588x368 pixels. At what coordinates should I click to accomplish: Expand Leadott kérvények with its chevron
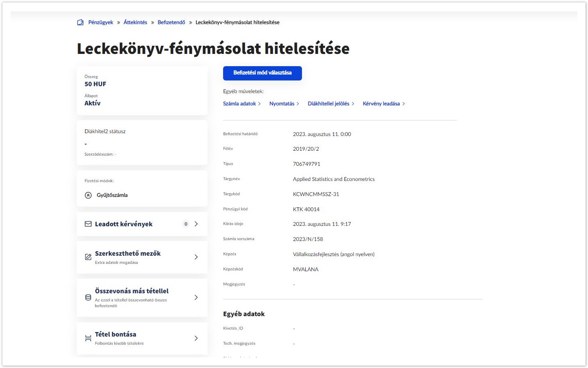(x=196, y=224)
